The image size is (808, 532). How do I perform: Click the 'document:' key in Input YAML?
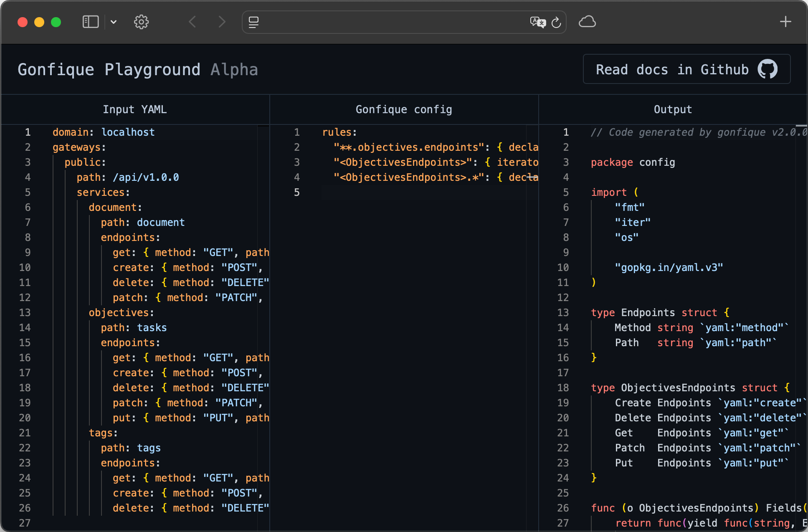pos(115,207)
